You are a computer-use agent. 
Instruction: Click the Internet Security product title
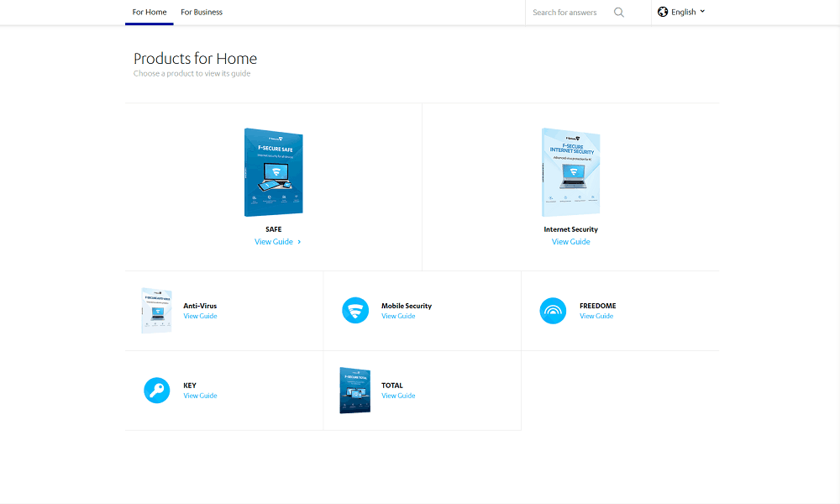click(571, 229)
